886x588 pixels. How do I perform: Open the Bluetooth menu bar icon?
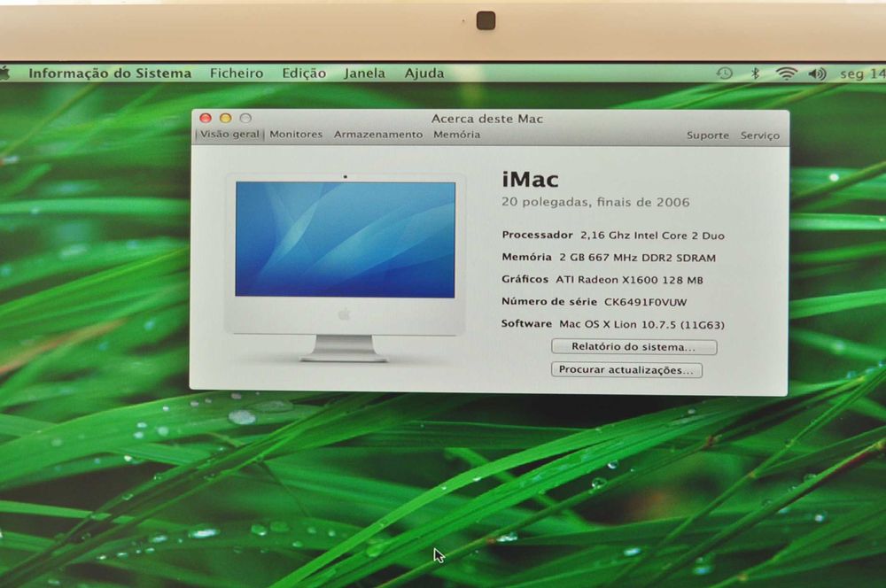pyautogui.click(x=755, y=73)
